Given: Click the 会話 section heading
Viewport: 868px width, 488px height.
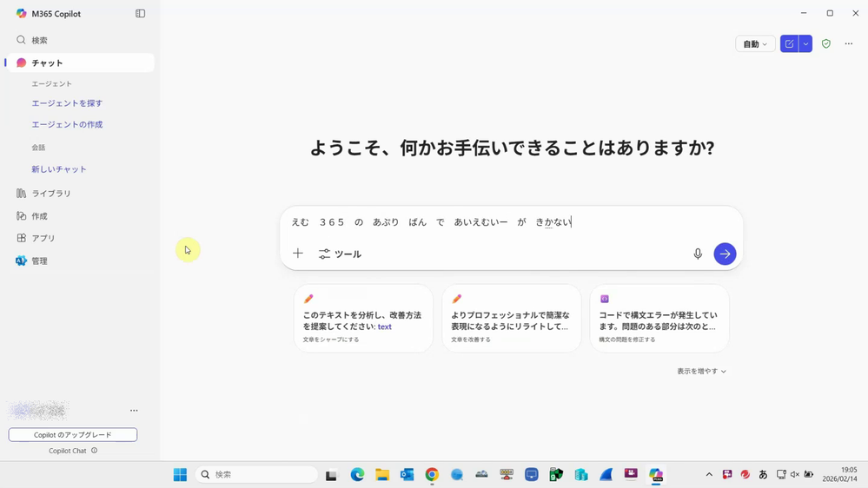Looking at the screenshot, I should [x=38, y=147].
